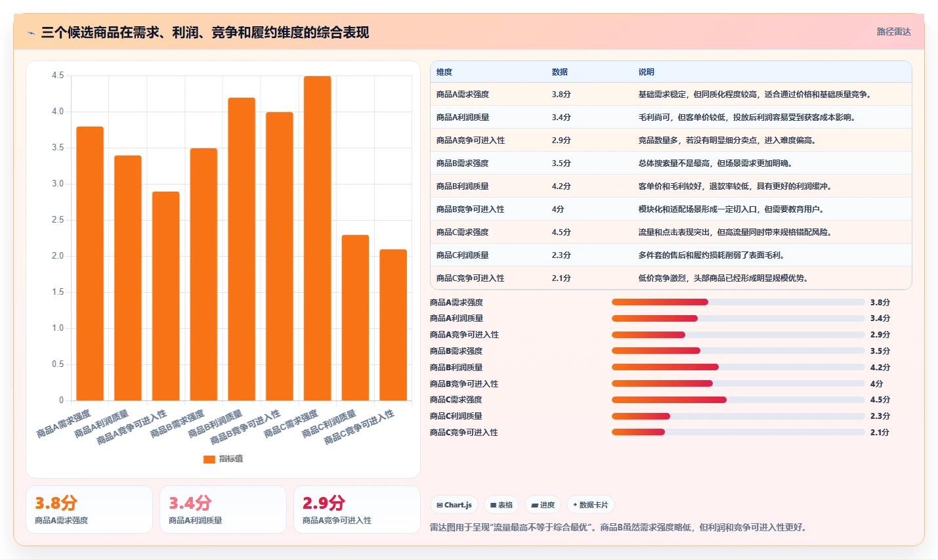Click the 4.2分 value in table
Viewport: 938px width, 560px height.
click(x=561, y=186)
